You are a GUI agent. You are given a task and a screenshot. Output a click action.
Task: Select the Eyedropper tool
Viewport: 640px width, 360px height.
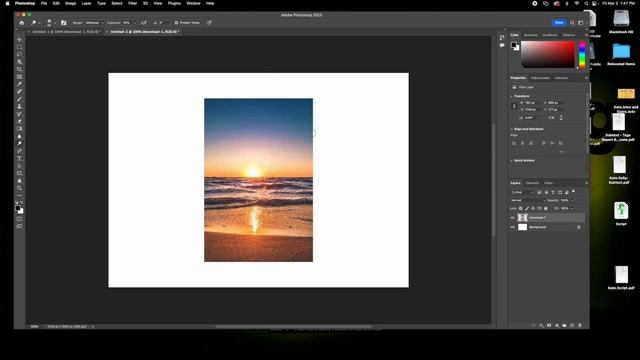point(20,84)
